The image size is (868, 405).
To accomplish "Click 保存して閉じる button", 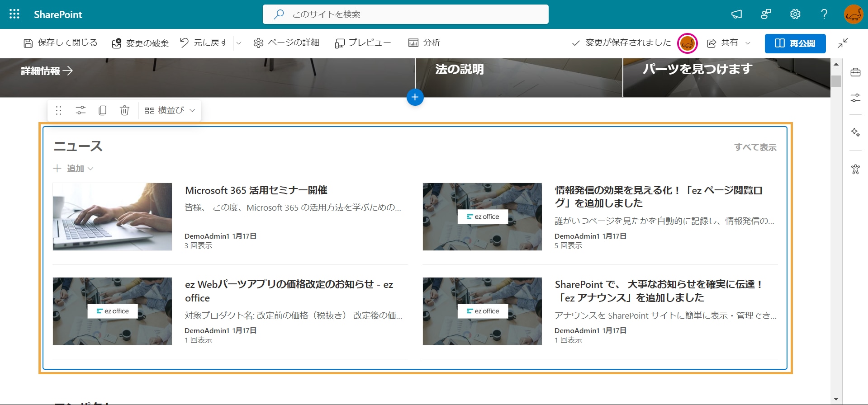I will click(x=61, y=43).
